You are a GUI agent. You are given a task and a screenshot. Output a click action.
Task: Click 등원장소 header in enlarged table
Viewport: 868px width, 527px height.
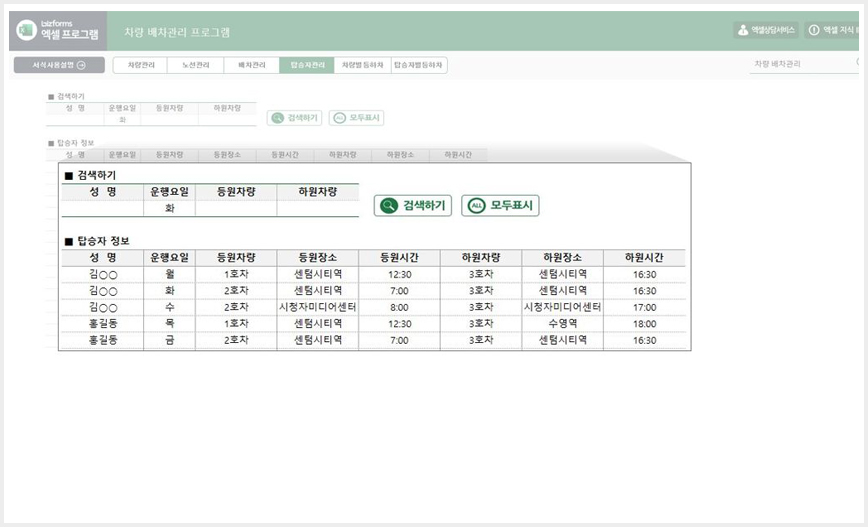318,257
